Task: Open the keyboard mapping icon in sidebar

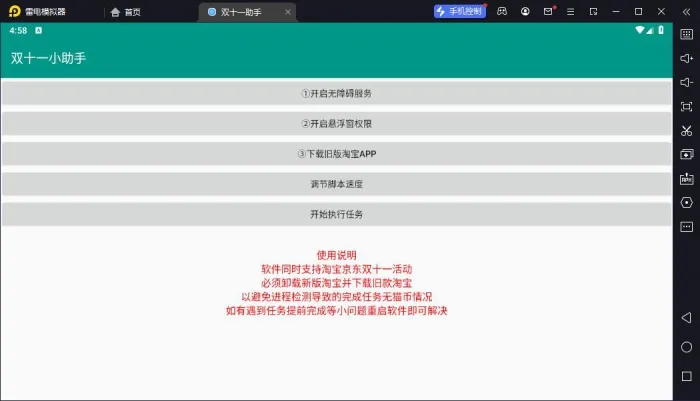Action: [x=687, y=34]
